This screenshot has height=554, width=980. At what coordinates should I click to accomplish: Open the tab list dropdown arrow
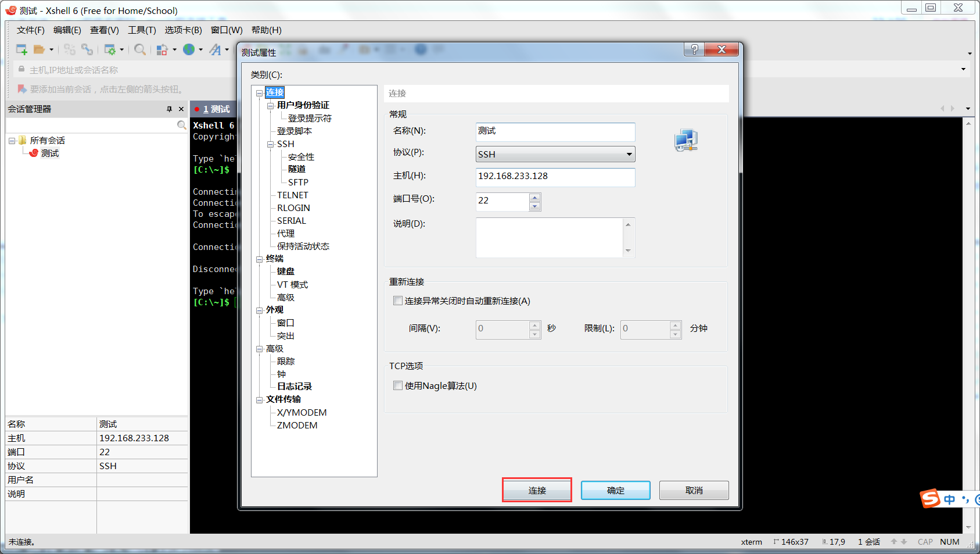point(968,109)
